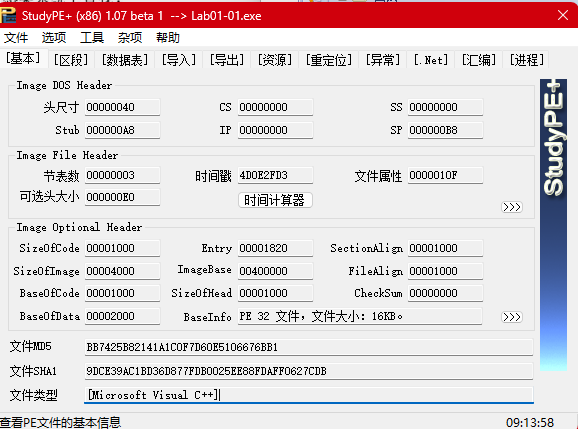Click the SectionAlign field
This screenshot has height=429, width=578.
445,248
